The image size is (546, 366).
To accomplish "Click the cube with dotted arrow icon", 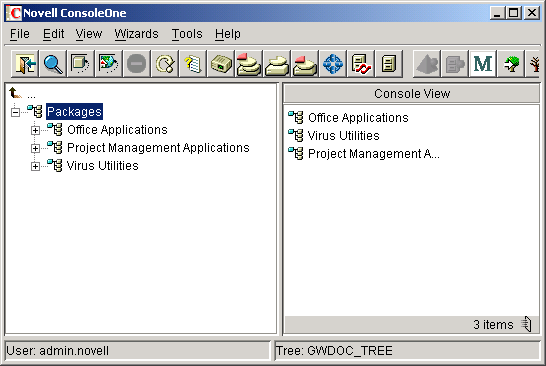I will (x=81, y=64).
